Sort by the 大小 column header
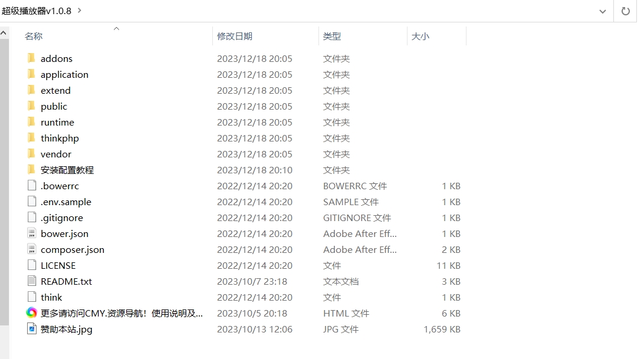This screenshot has height=359, width=644. click(420, 37)
